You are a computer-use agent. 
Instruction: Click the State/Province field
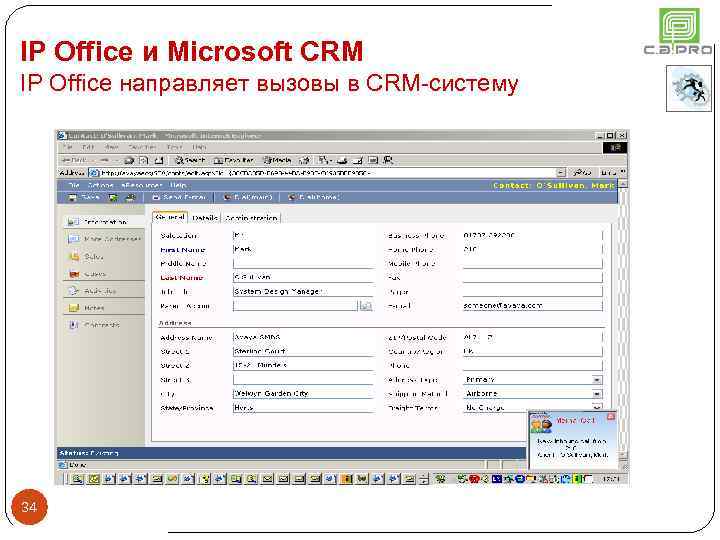point(303,408)
